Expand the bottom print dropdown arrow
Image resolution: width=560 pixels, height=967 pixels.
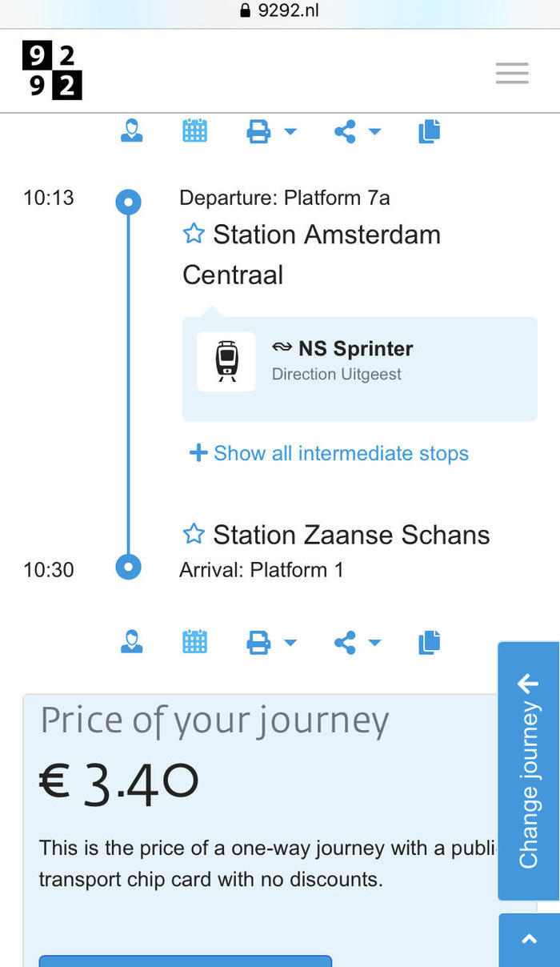(290, 642)
